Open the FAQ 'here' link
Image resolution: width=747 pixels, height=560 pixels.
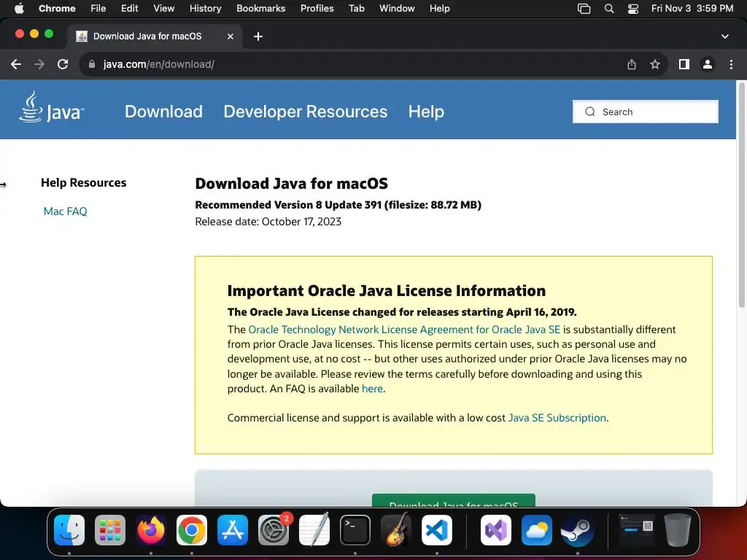point(372,389)
